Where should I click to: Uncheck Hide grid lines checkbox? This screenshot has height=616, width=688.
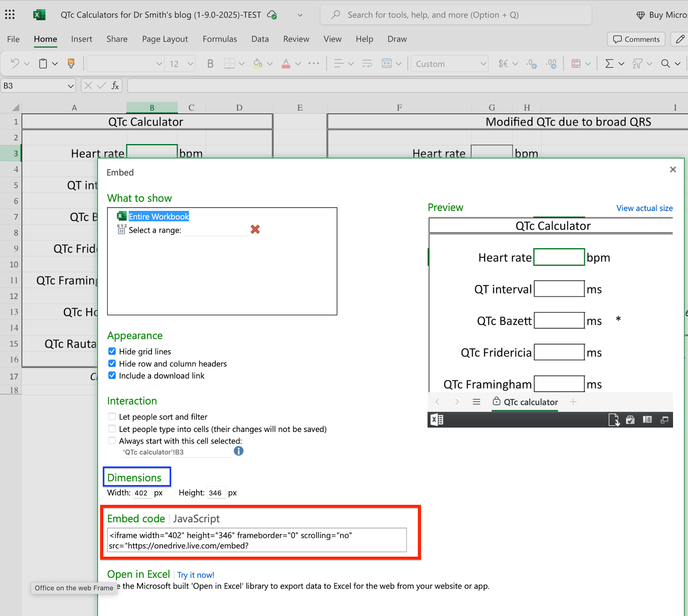pos(112,351)
